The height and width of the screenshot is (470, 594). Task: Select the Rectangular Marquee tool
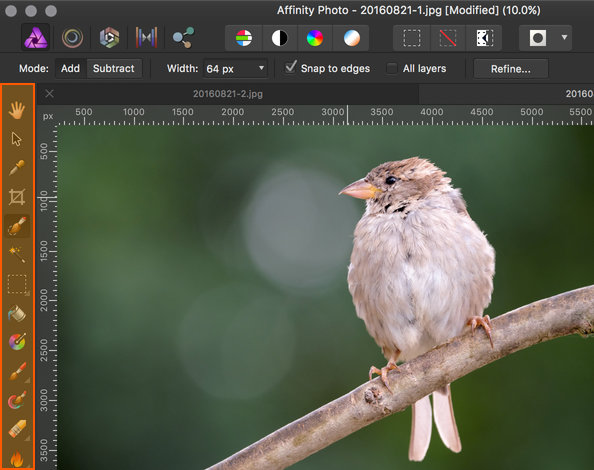click(x=17, y=284)
